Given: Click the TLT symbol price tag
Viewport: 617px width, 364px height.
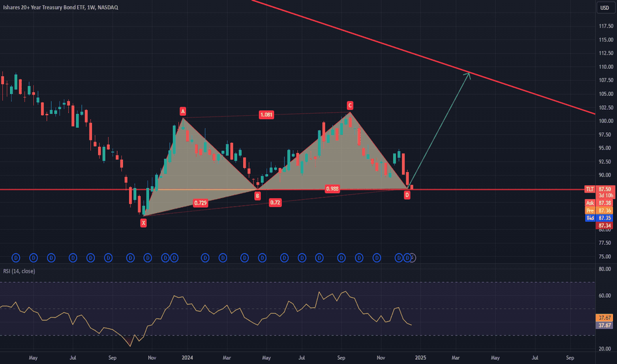Looking at the screenshot, I should pyautogui.click(x=589, y=189).
